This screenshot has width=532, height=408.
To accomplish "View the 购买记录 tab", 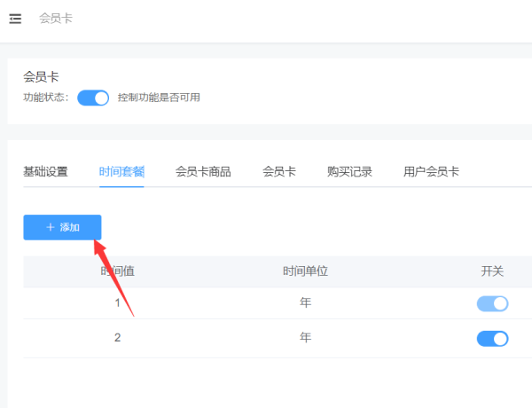I will point(349,172).
